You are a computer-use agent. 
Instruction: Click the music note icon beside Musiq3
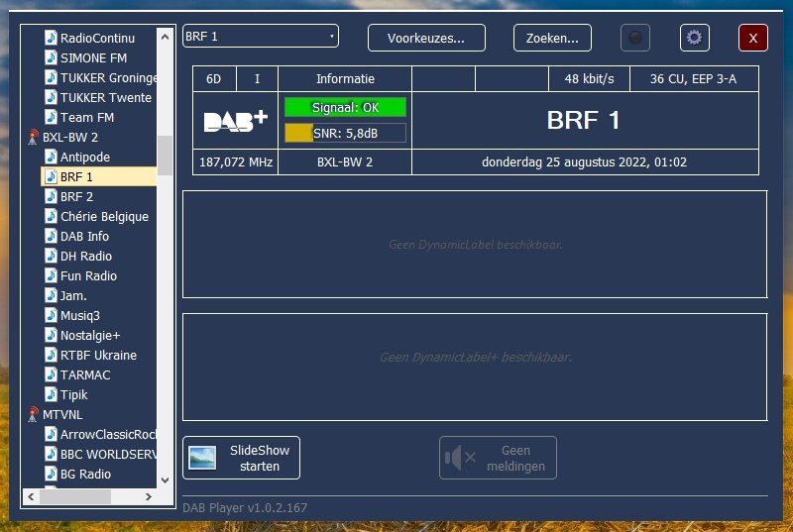51,315
